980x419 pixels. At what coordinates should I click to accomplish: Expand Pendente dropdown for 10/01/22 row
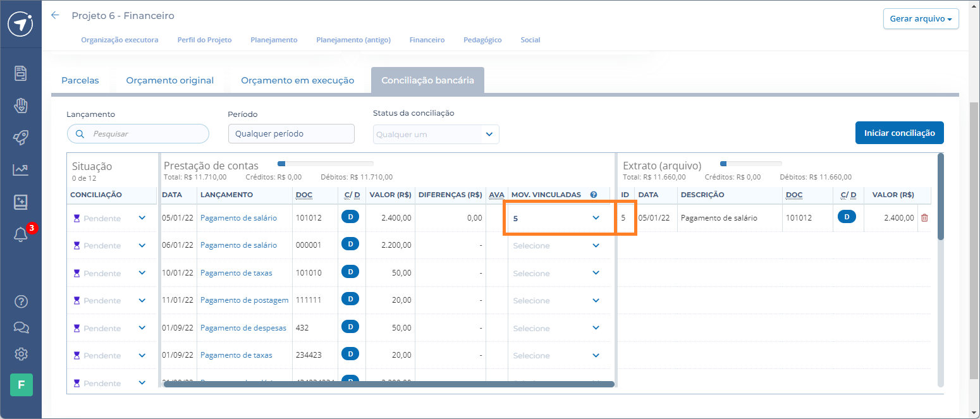pyautogui.click(x=142, y=273)
